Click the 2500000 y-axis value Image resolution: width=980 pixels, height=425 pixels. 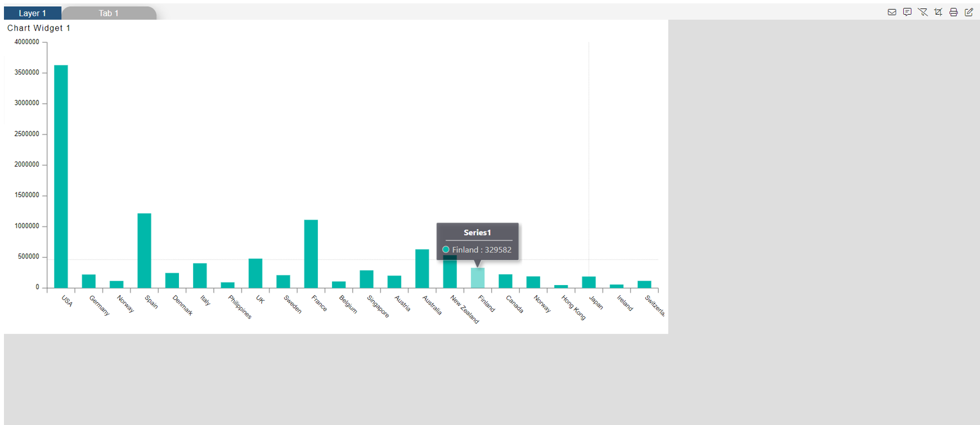[x=27, y=134]
